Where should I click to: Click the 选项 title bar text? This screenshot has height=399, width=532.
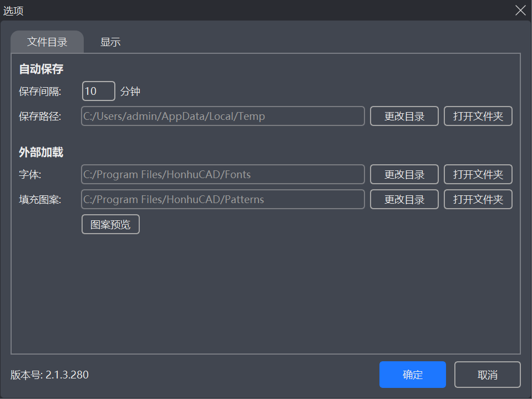13,11
